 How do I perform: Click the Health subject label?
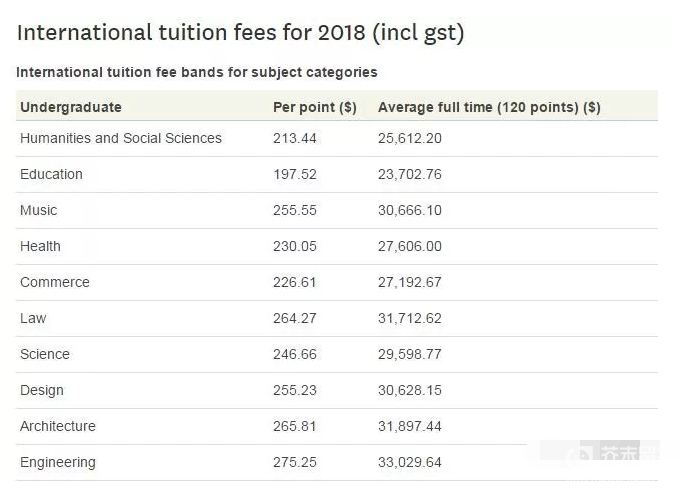40,246
